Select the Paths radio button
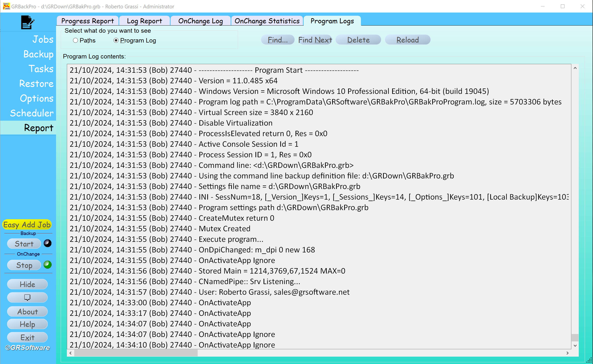593x364 pixels. click(75, 40)
